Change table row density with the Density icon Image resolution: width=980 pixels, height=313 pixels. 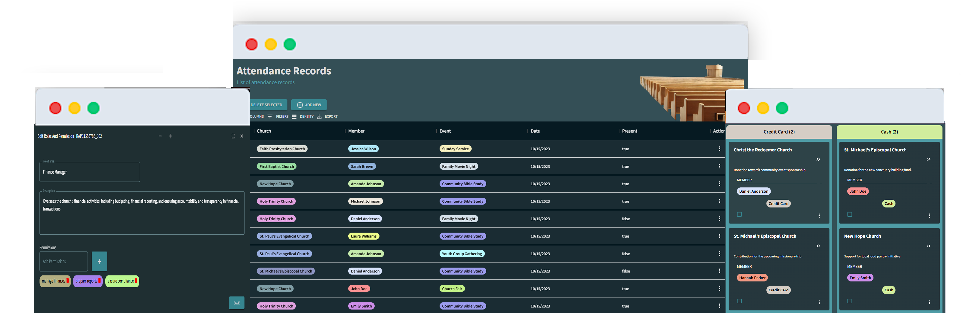(x=294, y=116)
